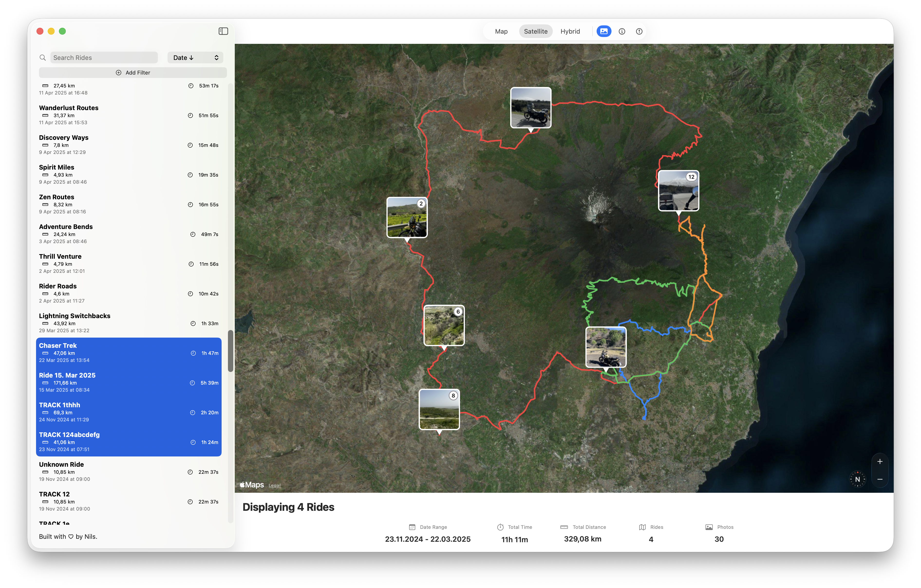Open the Date sort dropdown
Viewport: 921px width, 588px height.
[195, 57]
